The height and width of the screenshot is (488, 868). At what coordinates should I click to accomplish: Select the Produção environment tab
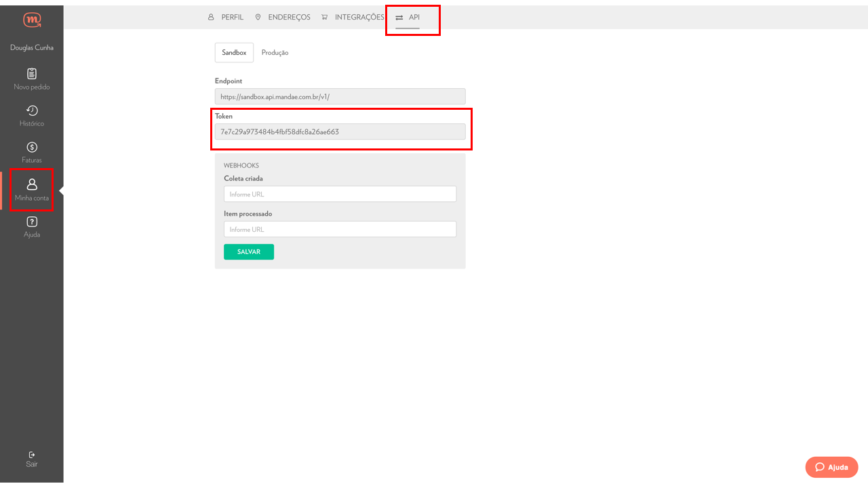[275, 53]
